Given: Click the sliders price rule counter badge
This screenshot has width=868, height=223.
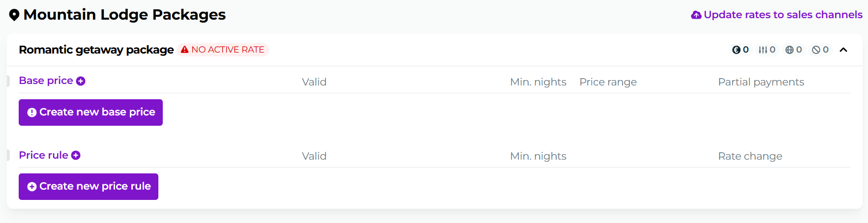Looking at the screenshot, I should (x=767, y=50).
